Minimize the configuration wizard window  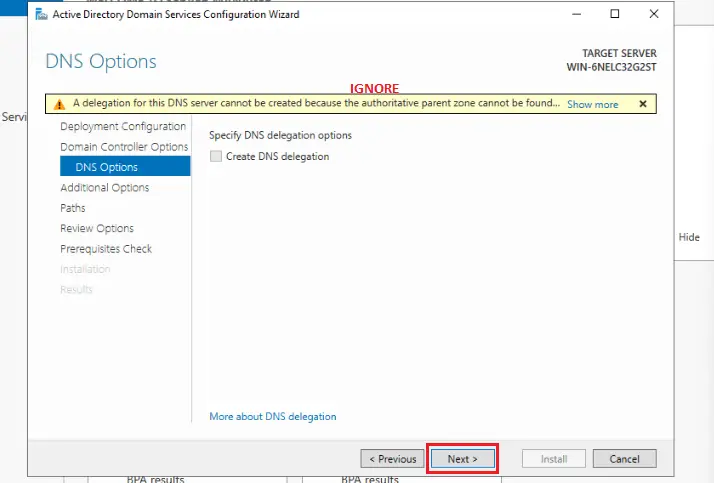[x=576, y=14]
